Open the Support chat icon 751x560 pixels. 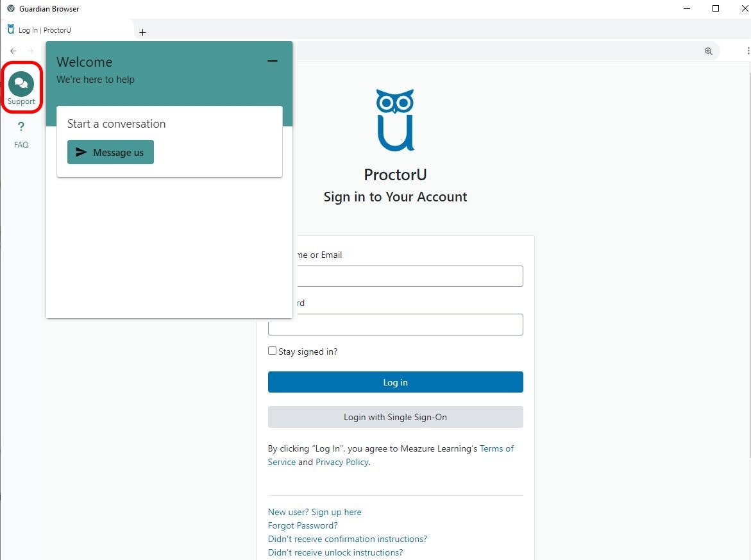pos(21,84)
